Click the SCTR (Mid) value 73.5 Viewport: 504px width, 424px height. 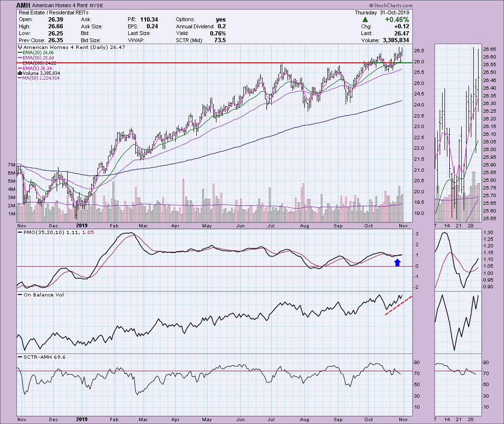click(x=220, y=40)
